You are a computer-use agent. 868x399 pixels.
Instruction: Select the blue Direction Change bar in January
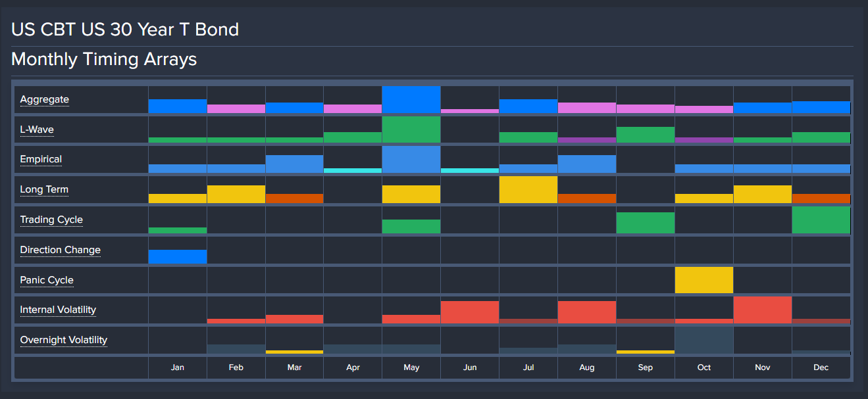[178, 256]
